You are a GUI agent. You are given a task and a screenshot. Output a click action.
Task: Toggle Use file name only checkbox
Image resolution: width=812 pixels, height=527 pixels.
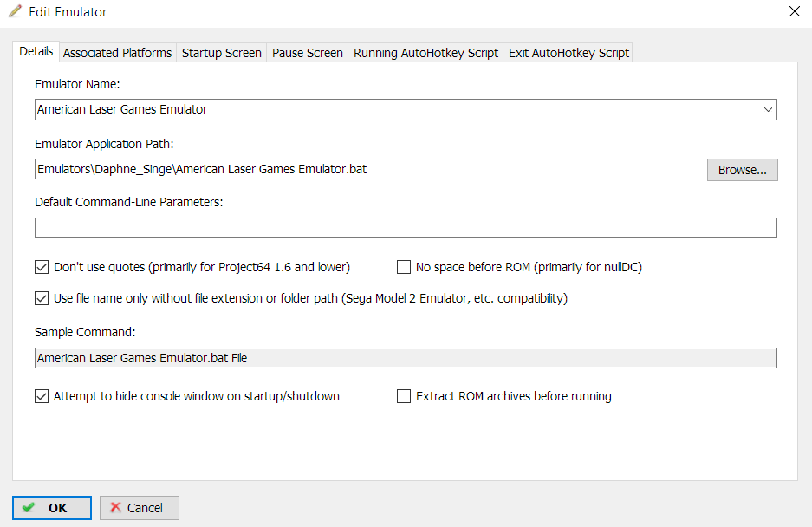(42, 298)
